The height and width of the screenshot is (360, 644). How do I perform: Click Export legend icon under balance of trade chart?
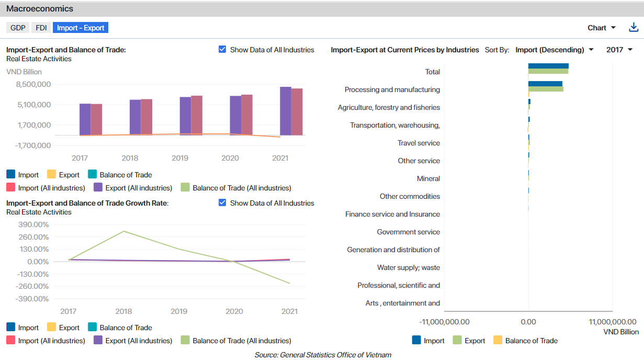[x=52, y=175]
